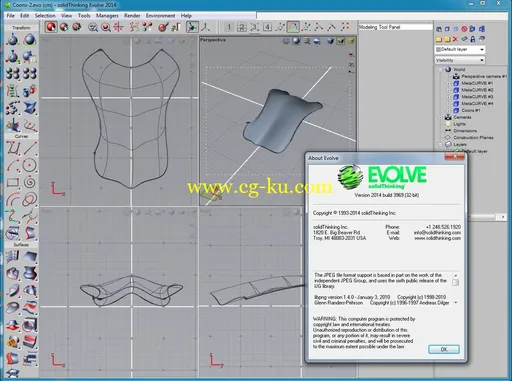Expand the MetaCURVE #3 tree node
512x381 pixels.
448,97
